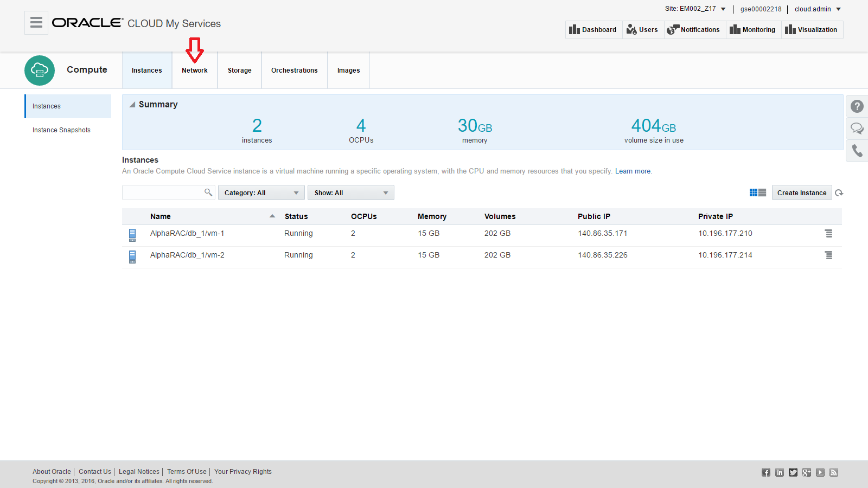Click the Oracle Cloud My Services logo
This screenshot has height=488, width=868.
click(136, 23)
